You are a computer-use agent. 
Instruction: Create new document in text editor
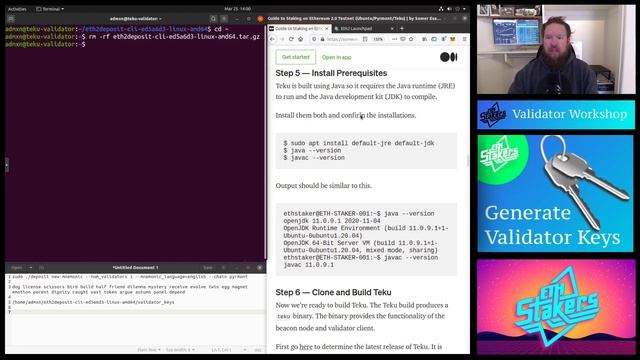click(41, 268)
